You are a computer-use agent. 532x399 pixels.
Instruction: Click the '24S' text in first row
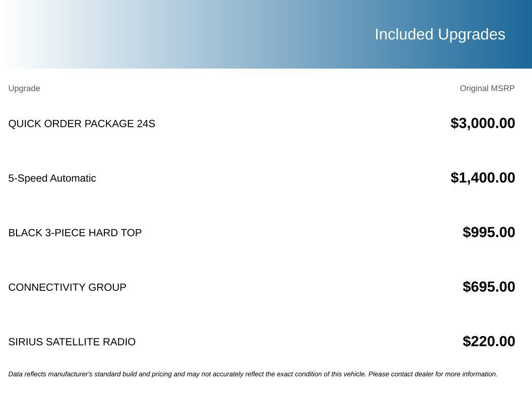coord(146,124)
